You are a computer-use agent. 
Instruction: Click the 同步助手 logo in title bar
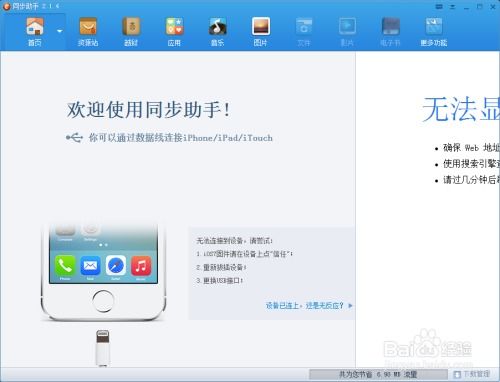[x=6, y=6]
